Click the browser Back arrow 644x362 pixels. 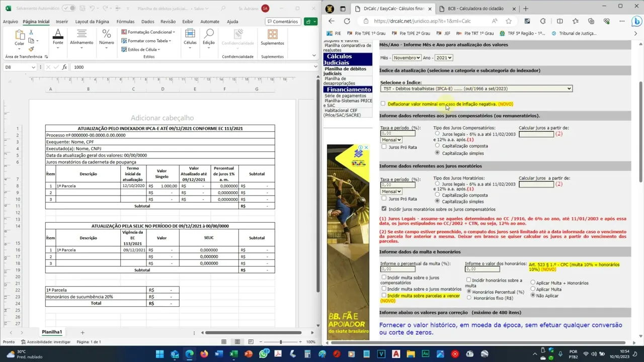click(x=331, y=21)
